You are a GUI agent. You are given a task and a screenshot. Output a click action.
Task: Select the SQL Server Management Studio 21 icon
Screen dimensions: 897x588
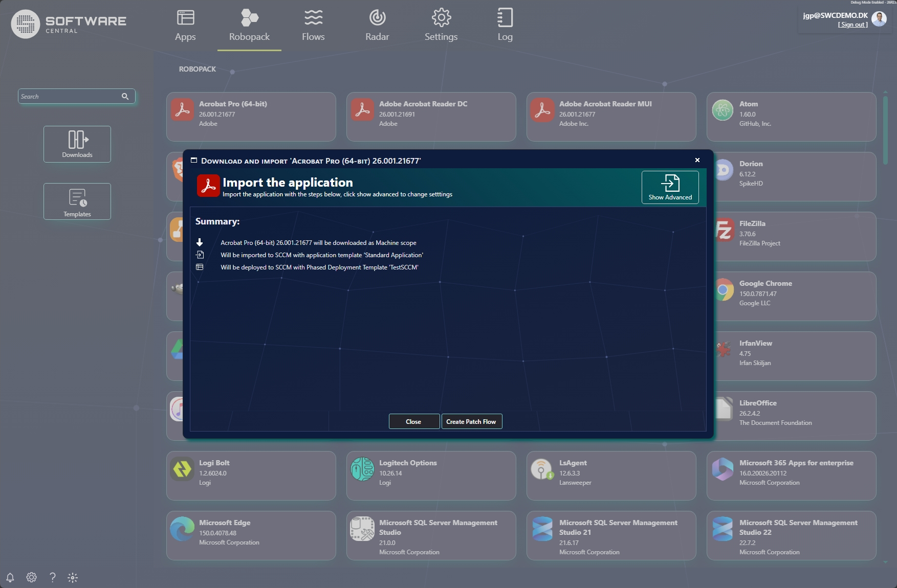point(542,529)
